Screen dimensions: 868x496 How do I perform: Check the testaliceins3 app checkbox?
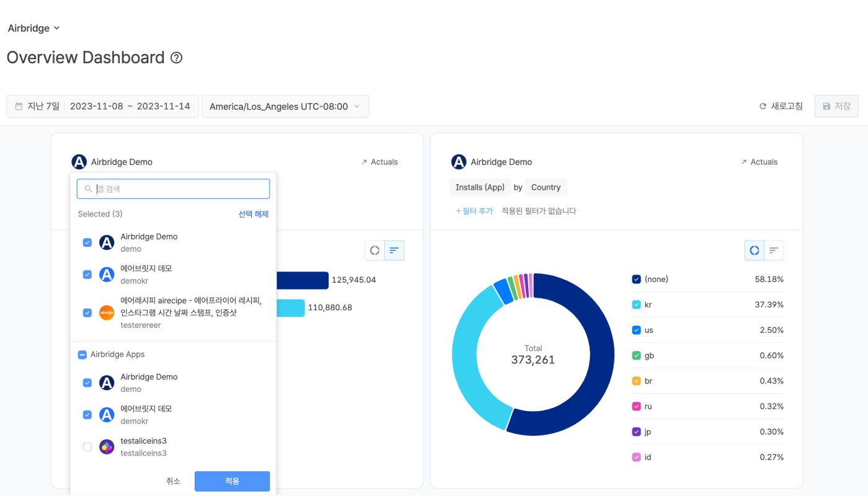pyautogui.click(x=87, y=446)
